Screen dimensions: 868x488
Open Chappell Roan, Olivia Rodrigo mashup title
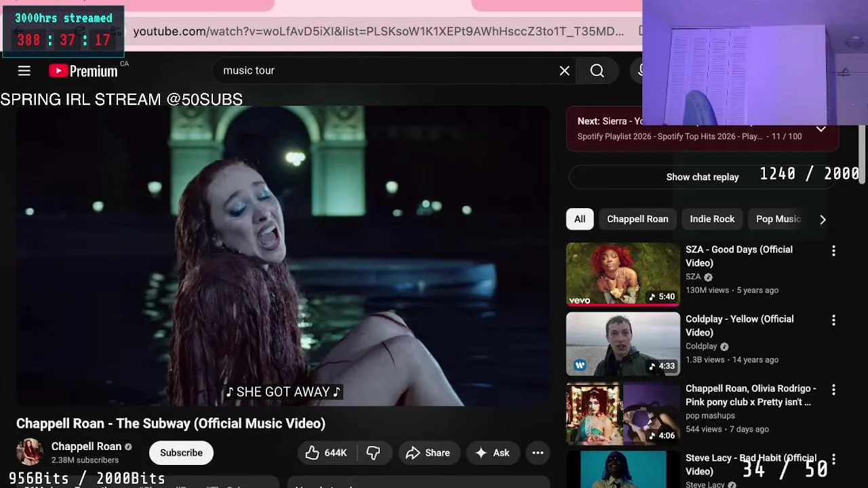[751, 395]
